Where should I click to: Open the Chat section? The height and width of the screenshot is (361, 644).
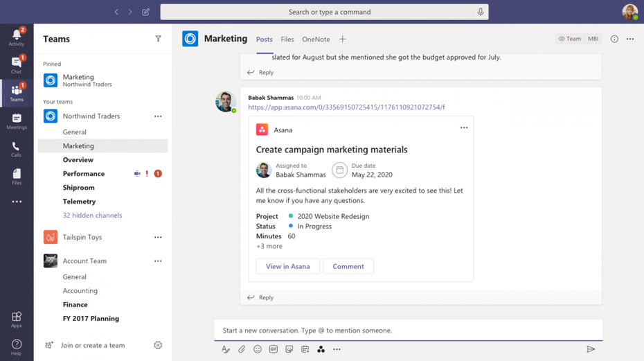pyautogui.click(x=17, y=65)
